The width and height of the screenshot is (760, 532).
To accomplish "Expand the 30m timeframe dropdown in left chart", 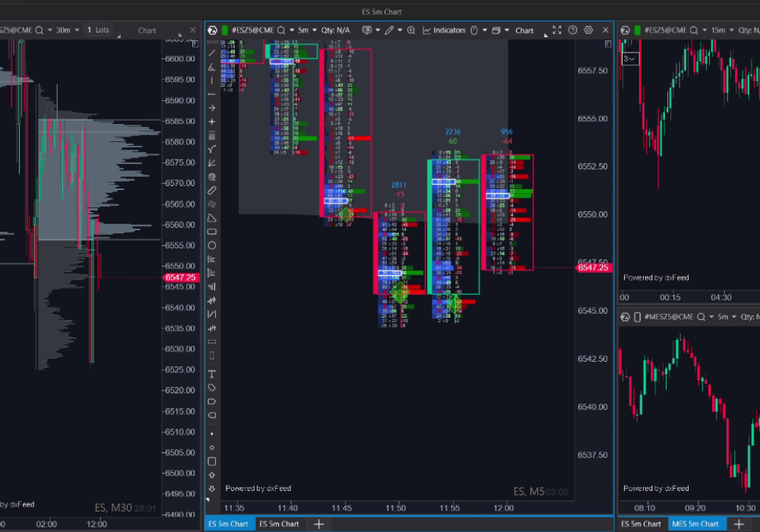I will pyautogui.click(x=65, y=30).
